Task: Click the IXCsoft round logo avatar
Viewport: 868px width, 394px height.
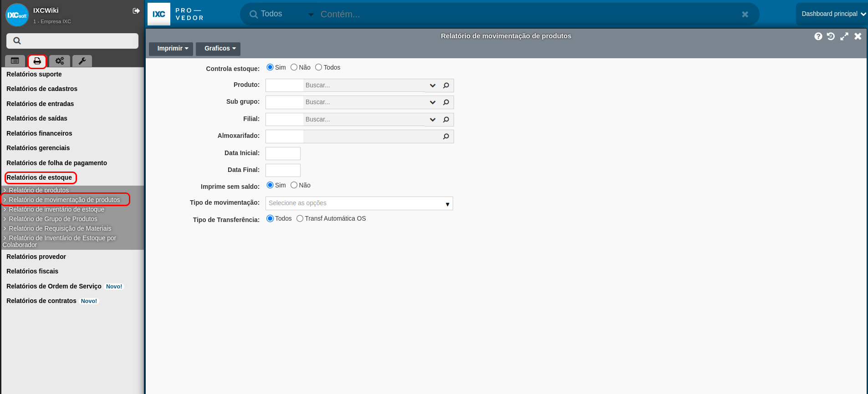Action: (x=17, y=15)
